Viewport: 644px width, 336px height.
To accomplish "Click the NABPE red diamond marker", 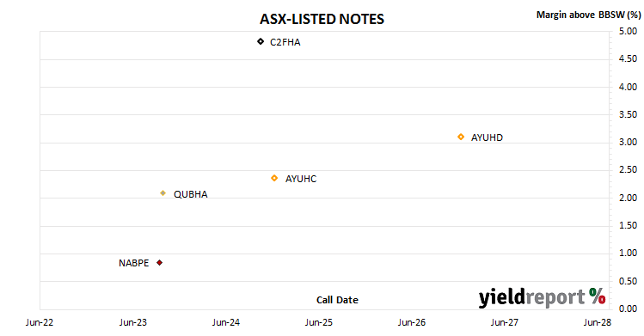I will point(159,263).
